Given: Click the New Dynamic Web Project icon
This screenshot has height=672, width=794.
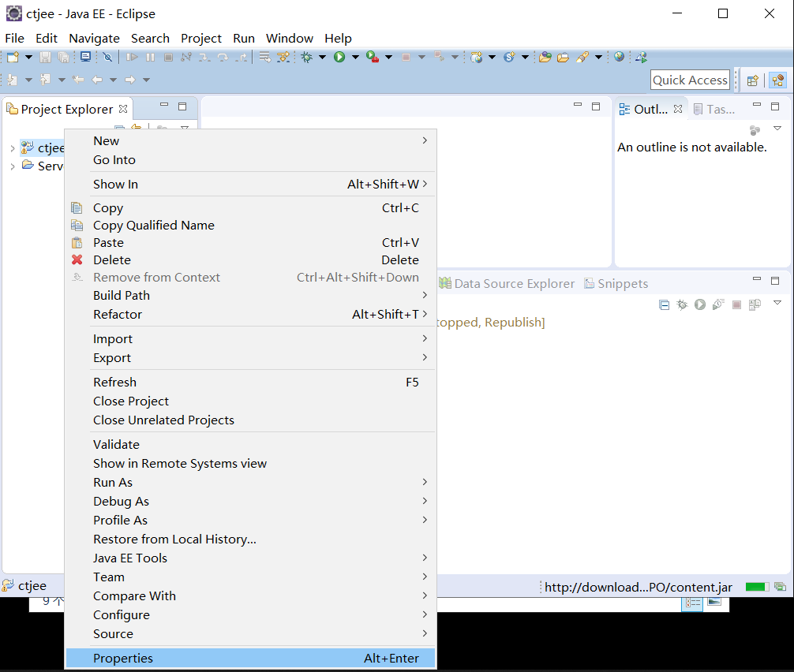Looking at the screenshot, I should (x=477, y=57).
